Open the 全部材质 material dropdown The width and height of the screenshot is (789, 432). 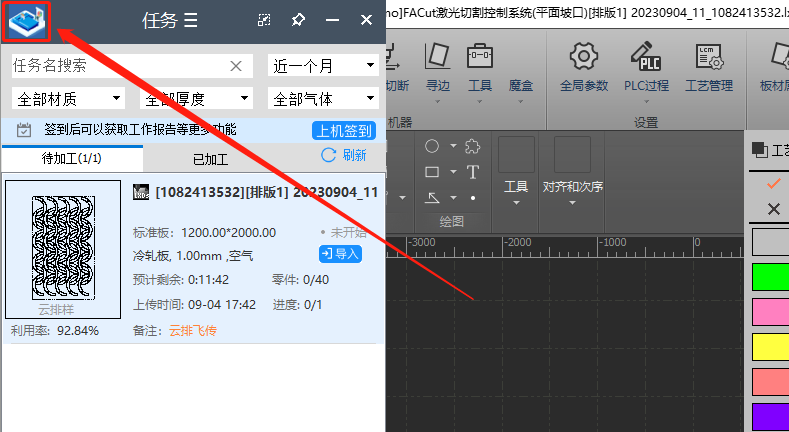point(68,99)
